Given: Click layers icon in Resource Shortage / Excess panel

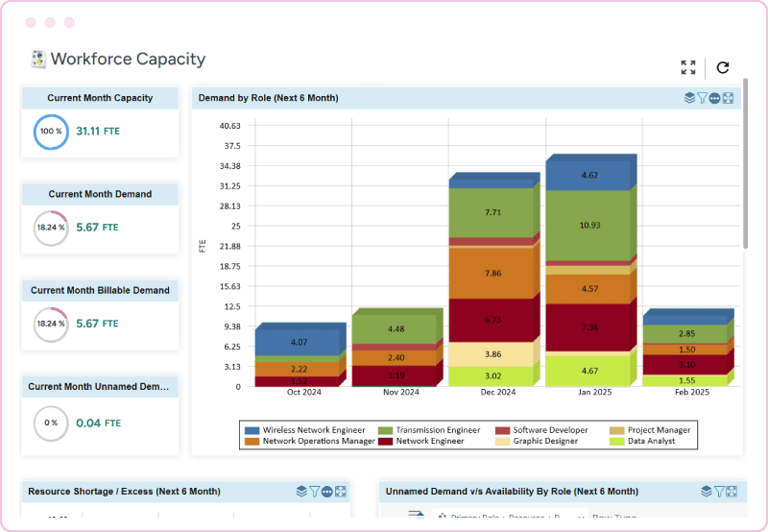Looking at the screenshot, I should pyautogui.click(x=301, y=492).
